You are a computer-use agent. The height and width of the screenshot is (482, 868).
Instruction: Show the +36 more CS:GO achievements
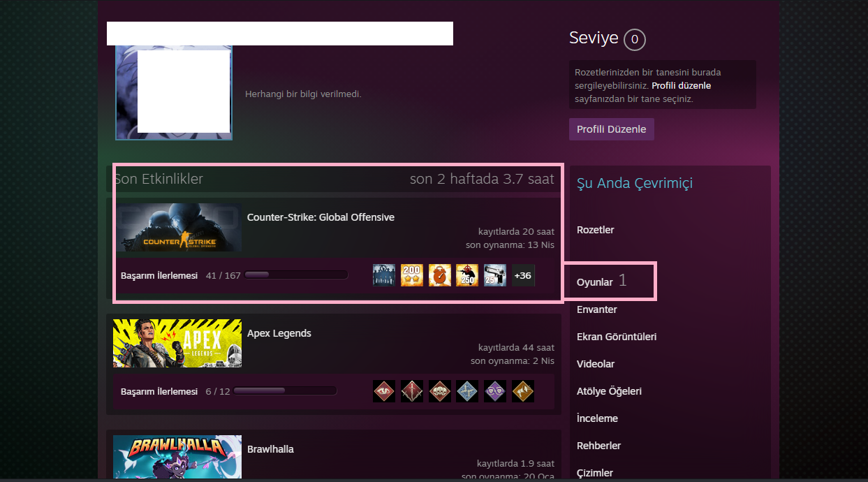pos(523,275)
